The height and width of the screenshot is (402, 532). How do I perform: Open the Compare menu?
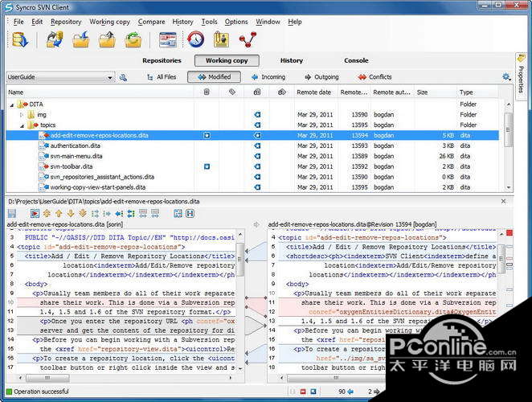[151, 22]
